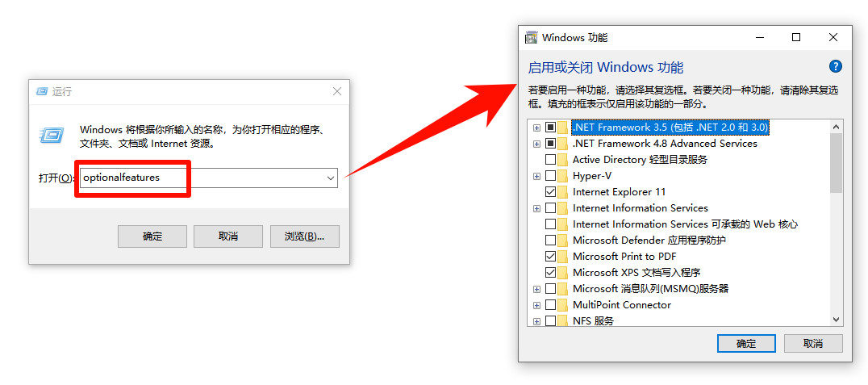Enable Microsoft 消息队列(MSMQ)服务器 checkbox

coord(550,289)
